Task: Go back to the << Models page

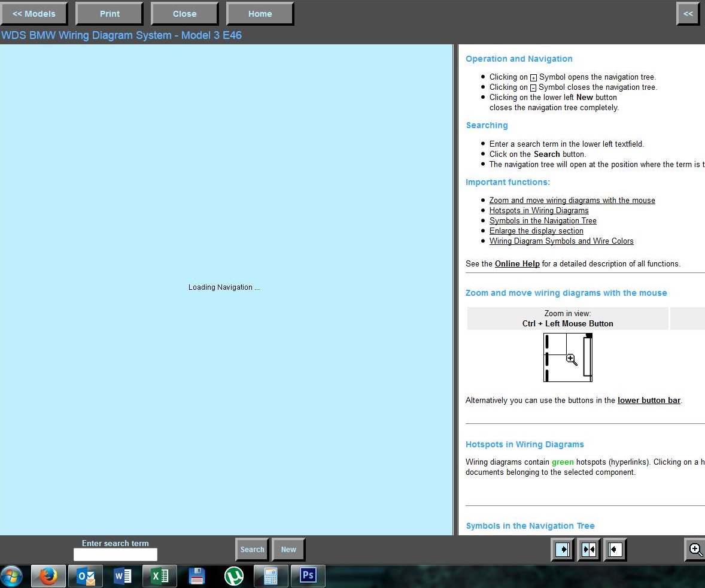Action: tap(34, 14)
